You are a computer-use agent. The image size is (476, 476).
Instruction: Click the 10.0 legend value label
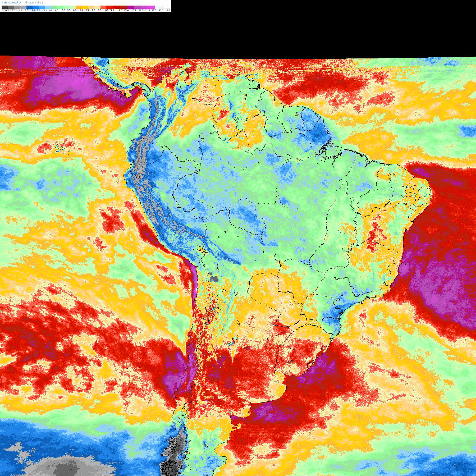click(x=126, y=10)
